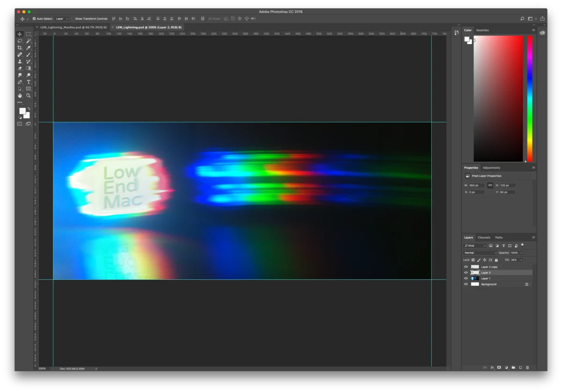The height and width of the screenshot is (392, 562).
Task: Switch to the Channels tab
Action: (x=484, y=237)
